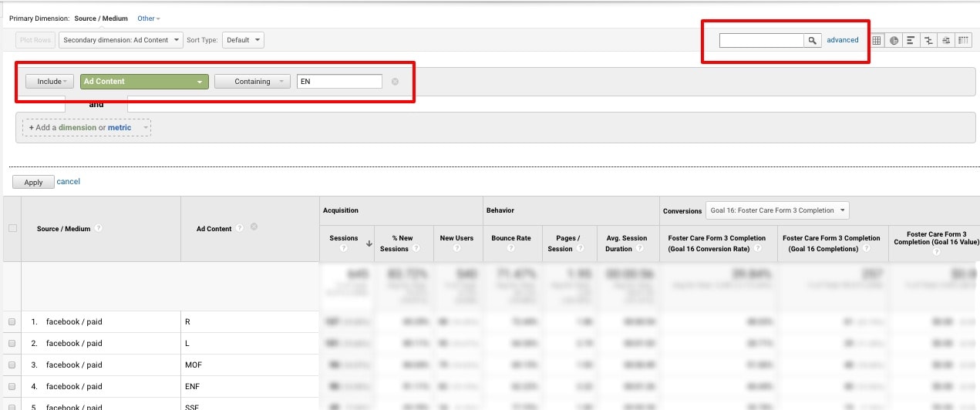Remove the Ad Content filter condition
980x410 pixels.
pyautogui.click(x=395, y=82)
